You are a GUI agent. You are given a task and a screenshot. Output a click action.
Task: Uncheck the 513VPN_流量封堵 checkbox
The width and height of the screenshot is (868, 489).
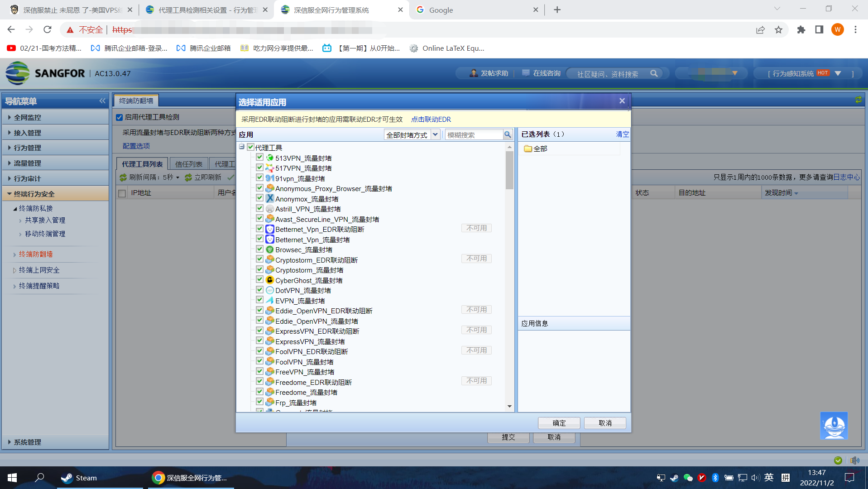[259, 157]
